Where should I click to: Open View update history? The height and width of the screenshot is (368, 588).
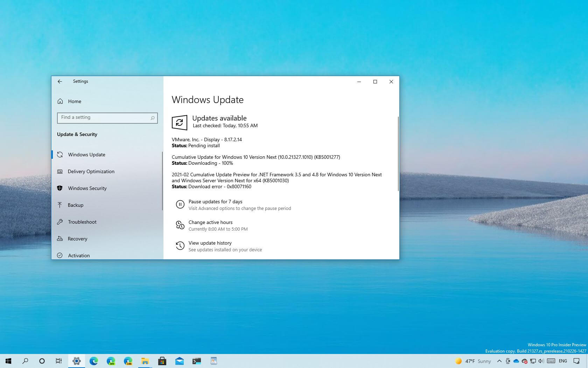[210, 243]
